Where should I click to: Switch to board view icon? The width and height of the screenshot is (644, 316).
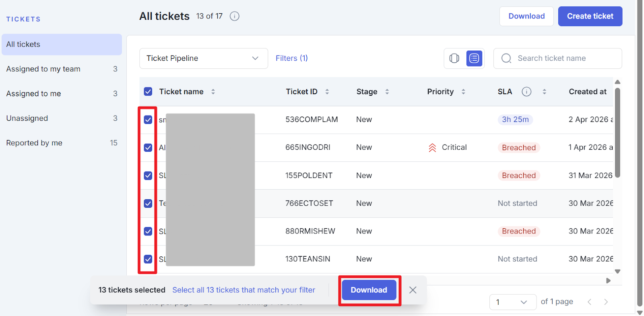tap(454, 58)
